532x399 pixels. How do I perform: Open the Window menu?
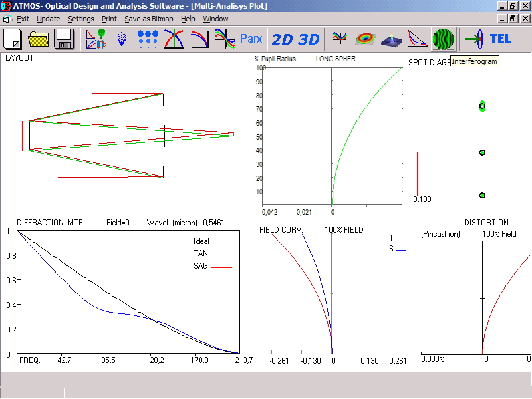[x=215, y=19]
